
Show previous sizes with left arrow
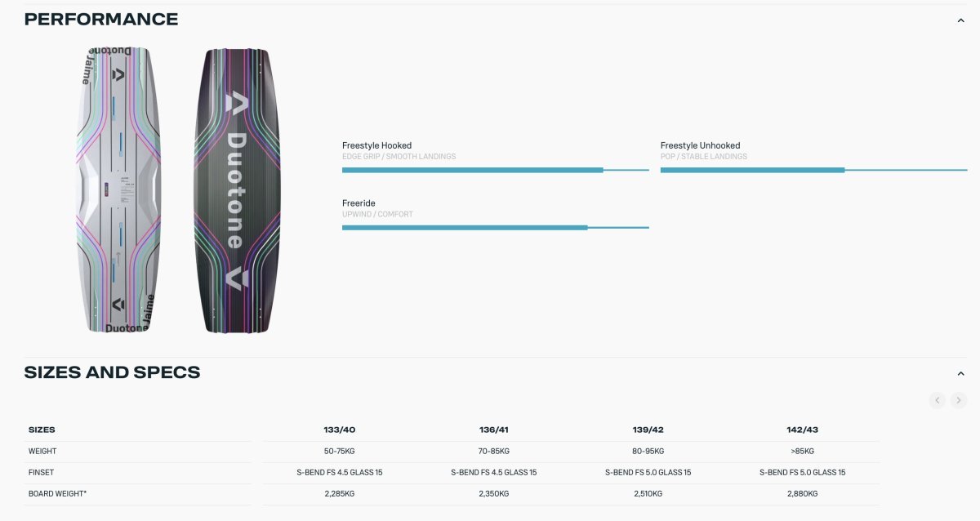[938, 400]
